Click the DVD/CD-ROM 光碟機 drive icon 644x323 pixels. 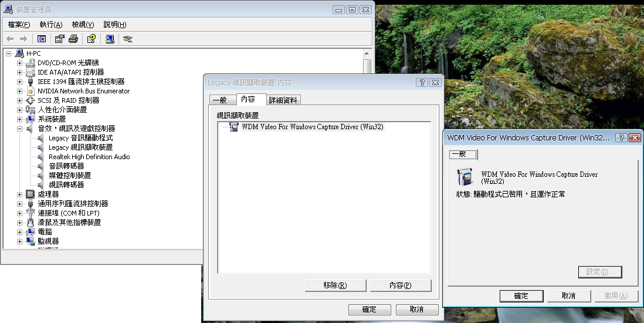click(30, 63)
